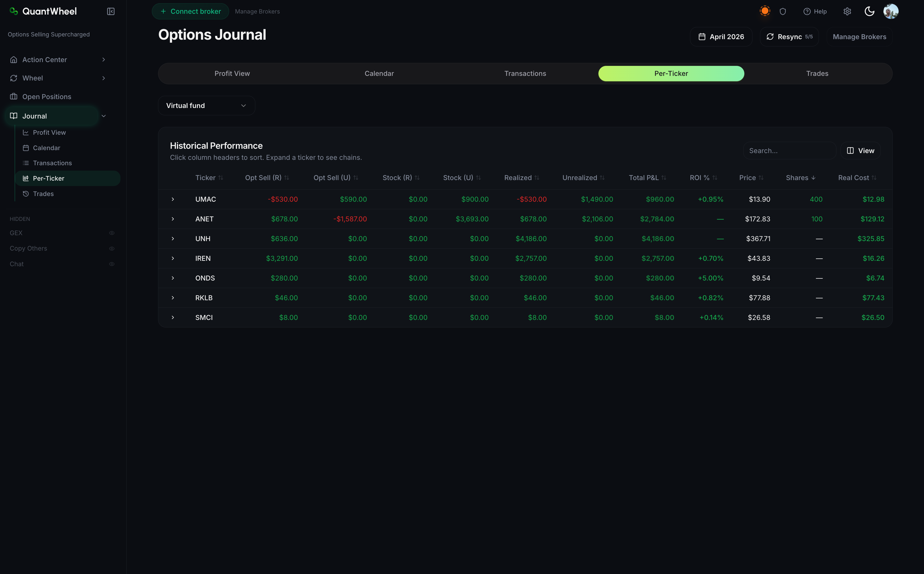Show the hidden GEX item eye icon
The height and width of the screenshot is (574, 924).
tap(112, 233)
